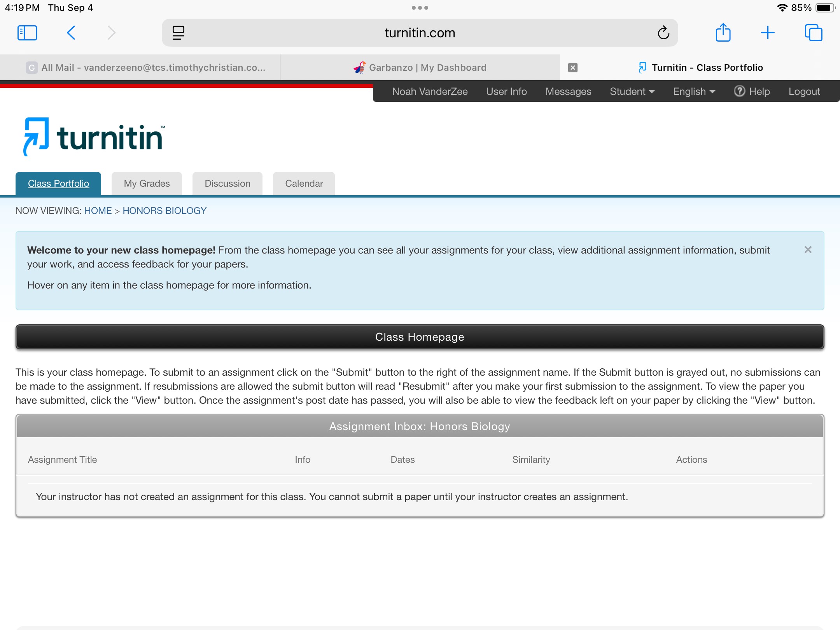The image size is (840, 630).
Task: Click the Actions column header
Action: click(691, 460)
